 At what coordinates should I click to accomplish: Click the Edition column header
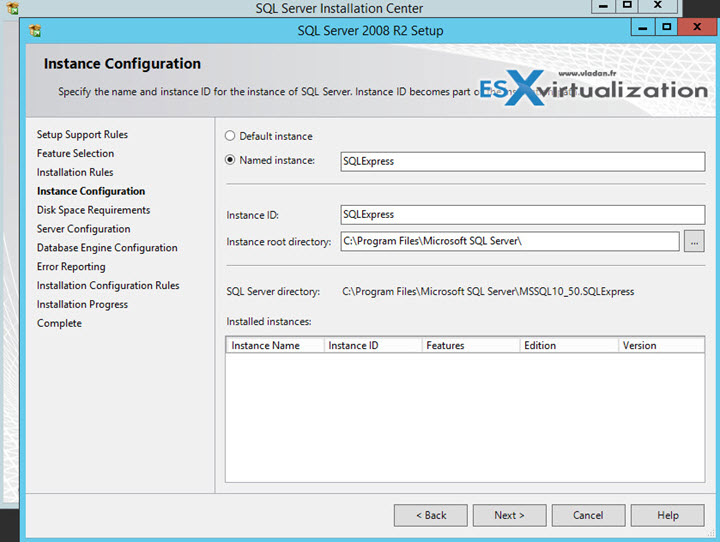tap(569, 345)
